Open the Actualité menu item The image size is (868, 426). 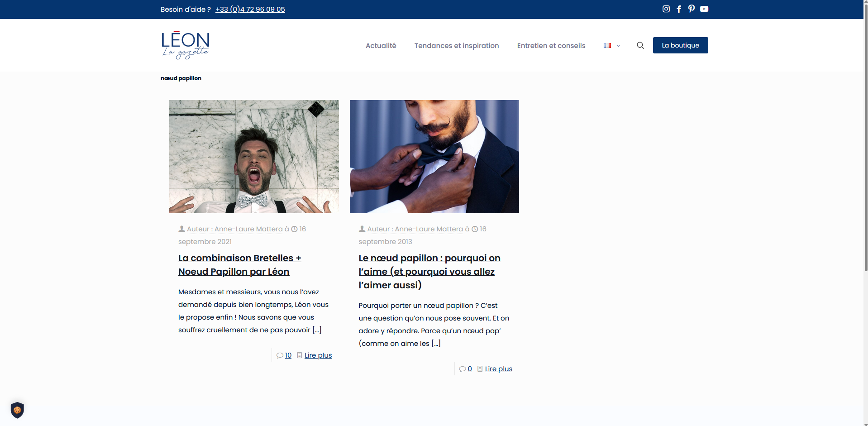click(x=381, y=46)
